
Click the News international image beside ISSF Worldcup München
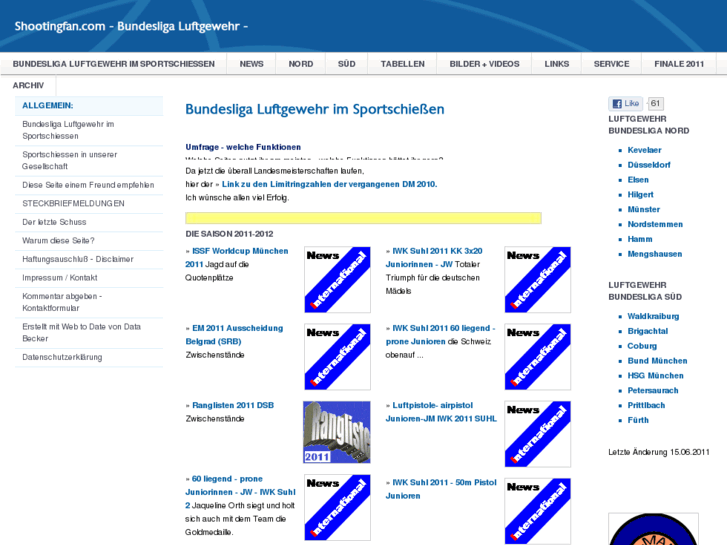click(x=337, y=280)
